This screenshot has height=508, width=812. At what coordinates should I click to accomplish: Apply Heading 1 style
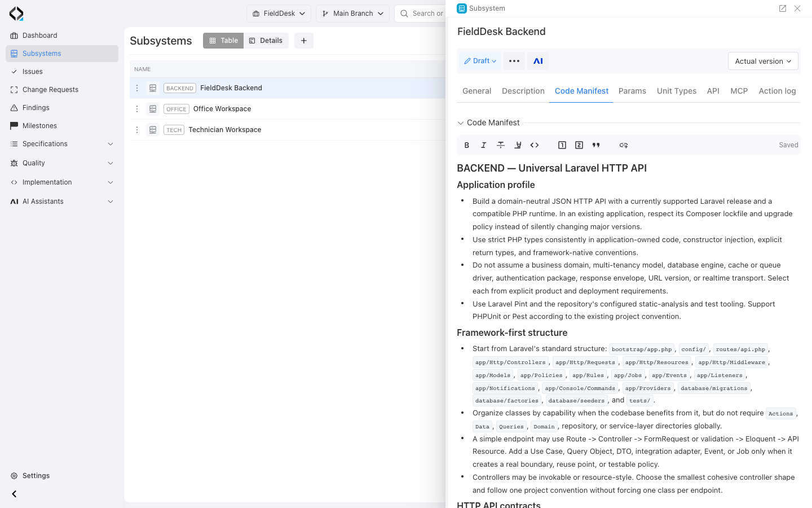point(562,145)
